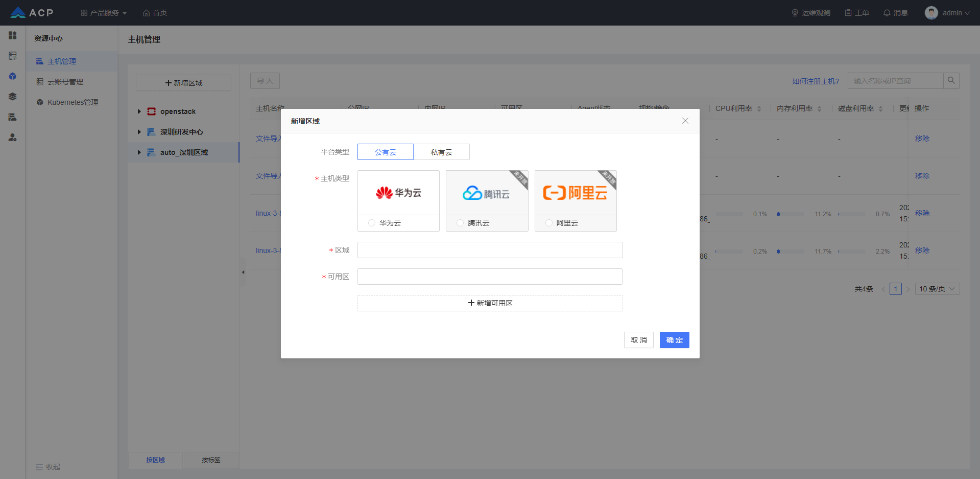
Task: Open 工单 in the top bar
Action: pos(857,13)
